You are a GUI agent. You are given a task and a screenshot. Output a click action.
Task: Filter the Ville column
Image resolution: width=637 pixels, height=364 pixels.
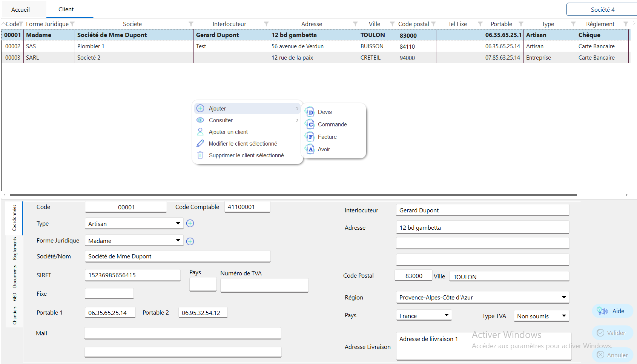click(392, 24)
